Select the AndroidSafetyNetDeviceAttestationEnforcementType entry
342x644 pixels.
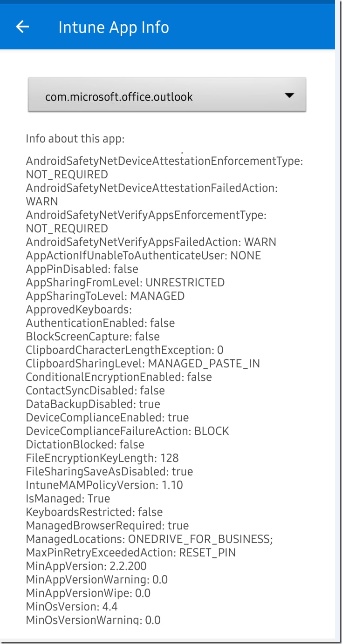pos(163,161)
